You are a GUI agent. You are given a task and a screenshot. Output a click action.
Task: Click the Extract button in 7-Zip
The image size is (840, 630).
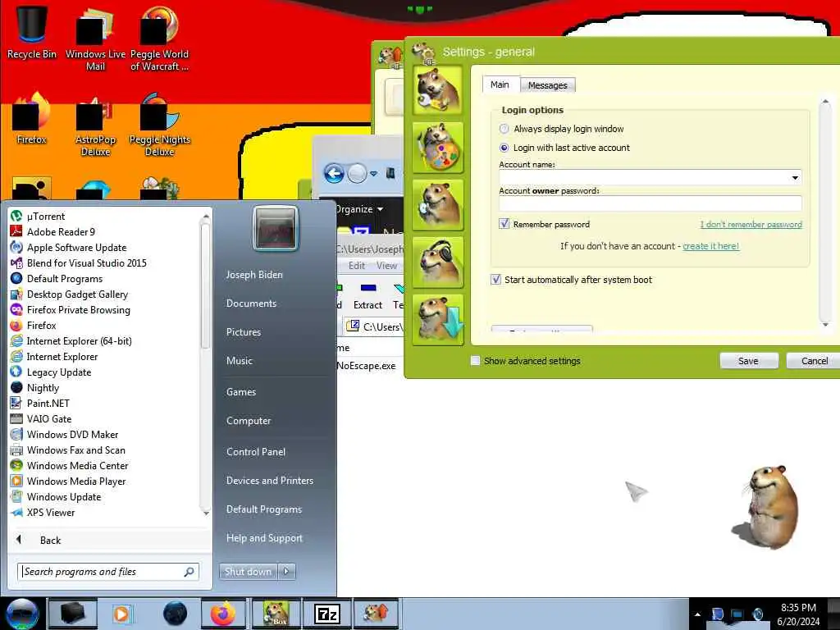pos(367,295)
